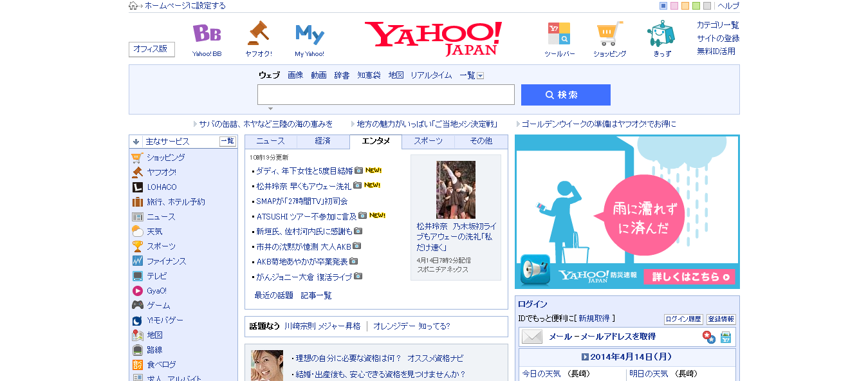Expand the 2014年4月14日 date arrow

point(585,357)
